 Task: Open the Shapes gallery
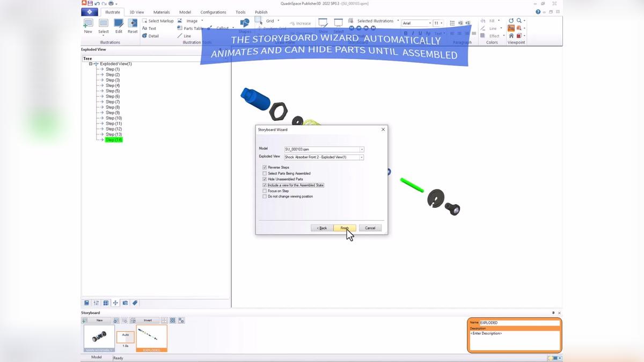244,26
